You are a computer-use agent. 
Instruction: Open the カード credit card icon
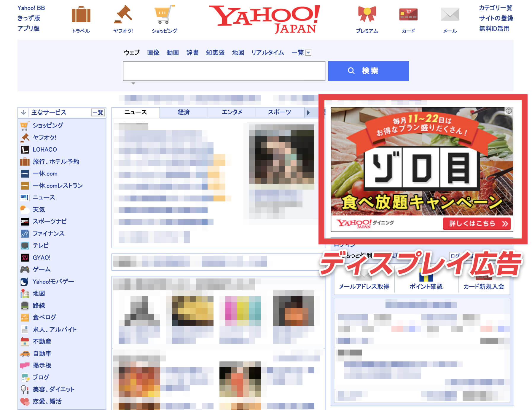408,15
